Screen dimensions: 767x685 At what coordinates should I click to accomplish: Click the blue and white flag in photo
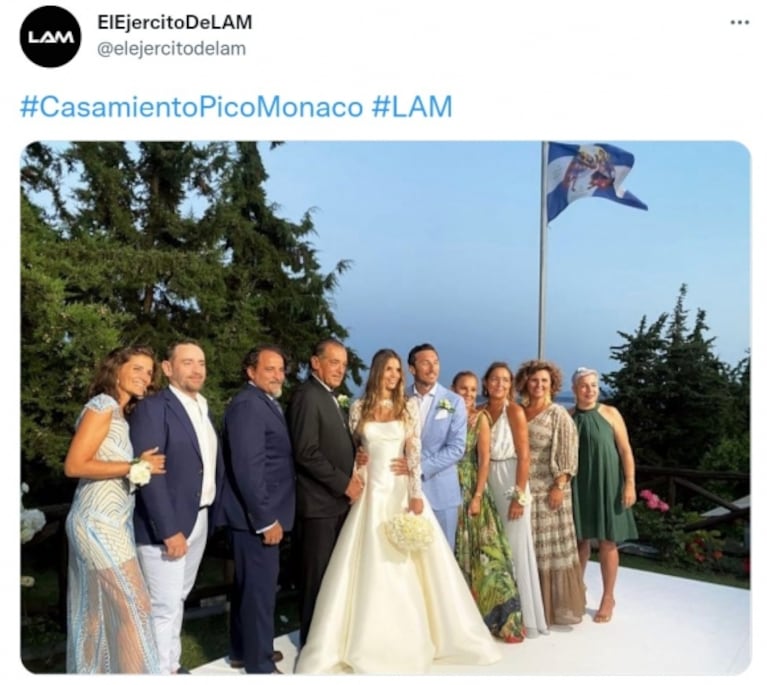click(x=593, y=180)
